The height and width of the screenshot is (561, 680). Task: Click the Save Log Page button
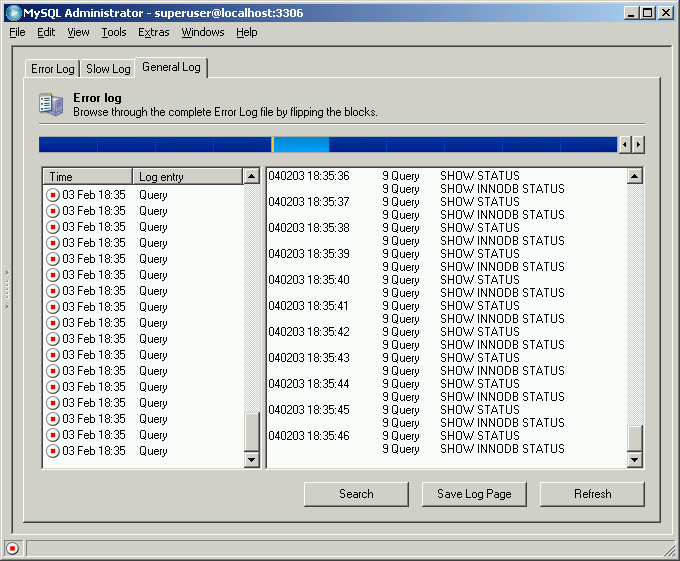pos(474,494)
